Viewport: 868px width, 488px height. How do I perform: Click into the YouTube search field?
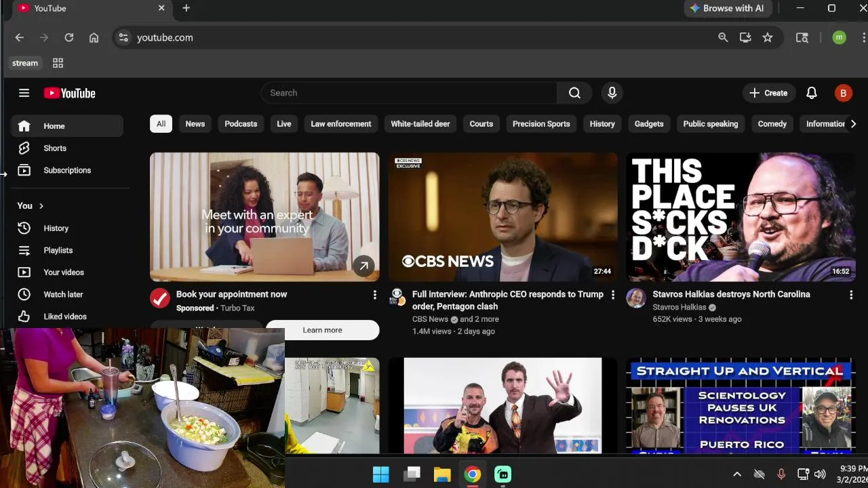tap(409, 93)
